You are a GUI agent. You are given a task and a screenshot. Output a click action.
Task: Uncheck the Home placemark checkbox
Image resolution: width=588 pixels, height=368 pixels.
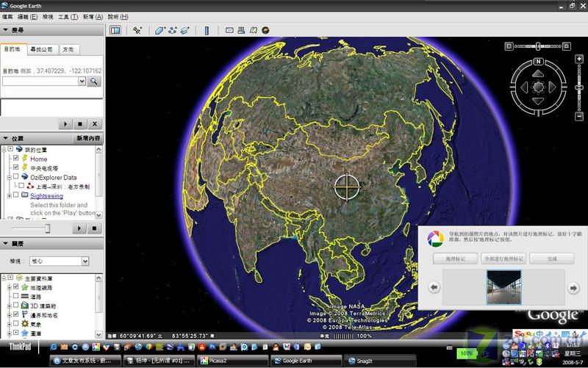[15, 158]
